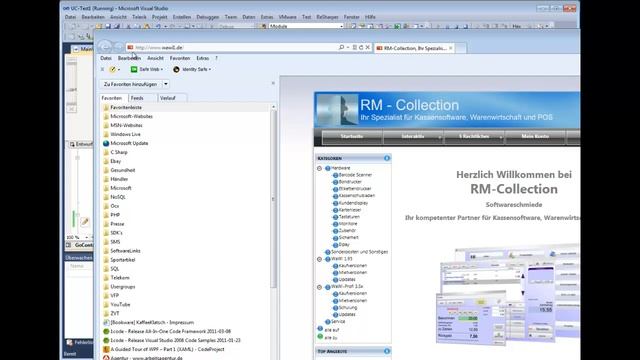Click Undo icon in Visual Studio toolbar
The height and width of the screenshot is (360, 640).
click(158, 27)
